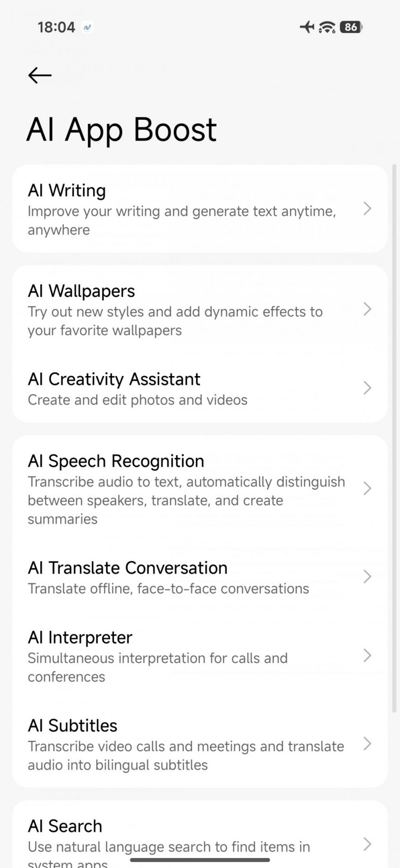Tap the airplane mode status icon
This screenshot has width=400, height=868.
(x=307, y=27)
